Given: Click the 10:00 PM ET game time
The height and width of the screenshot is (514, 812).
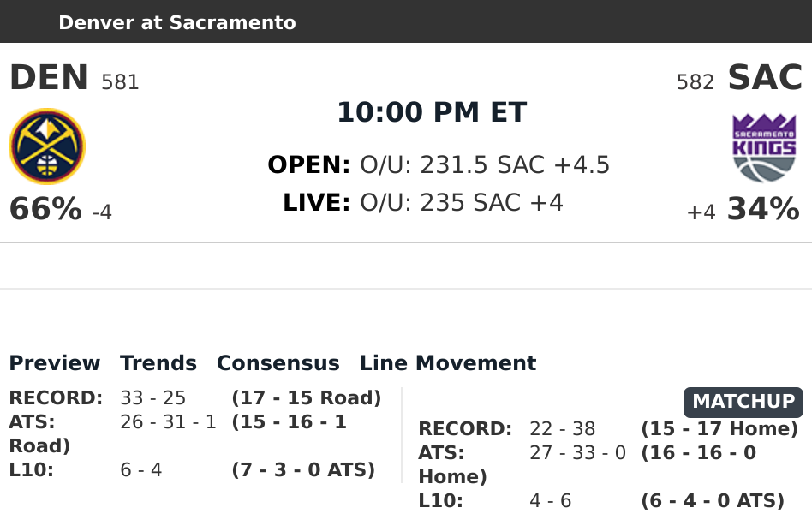Looking at the screenshot, I should coord(432,112).
